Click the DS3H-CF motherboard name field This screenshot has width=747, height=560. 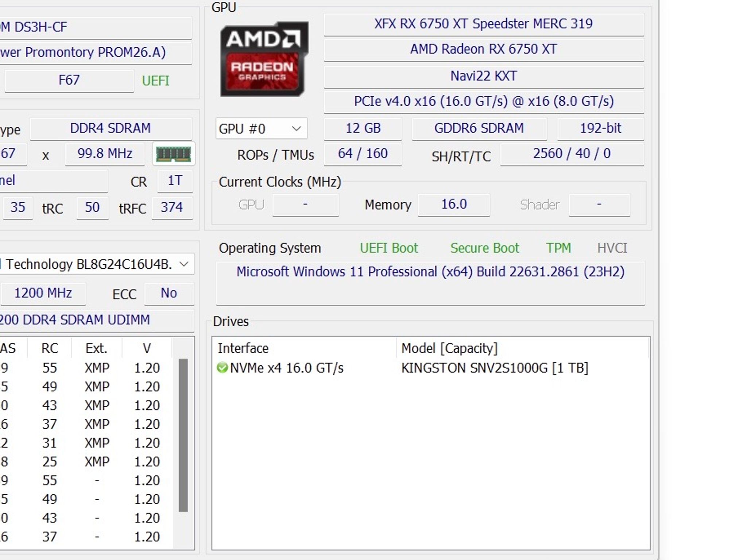point(96,28)
